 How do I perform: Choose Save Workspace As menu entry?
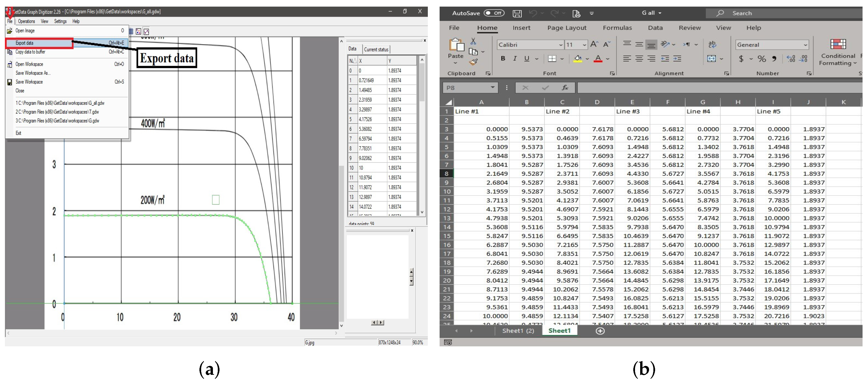point(33,73)
